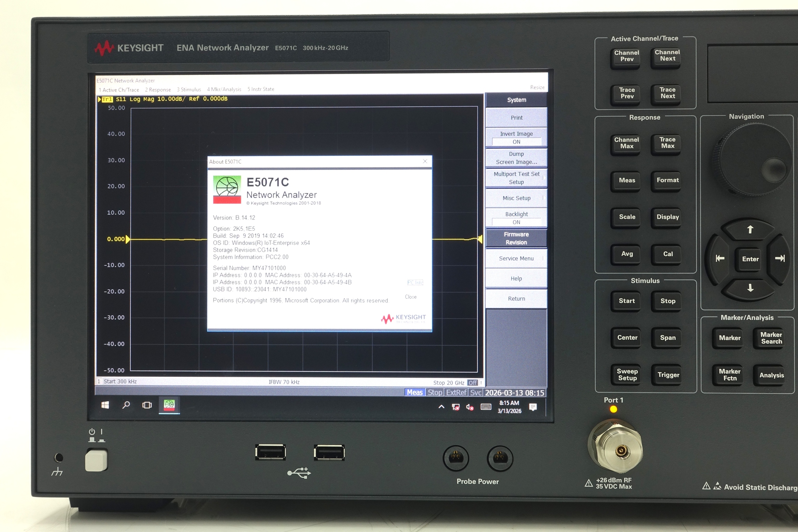Open the notification center icon
This screenshot has height=532, width=798.
point(533,407)
